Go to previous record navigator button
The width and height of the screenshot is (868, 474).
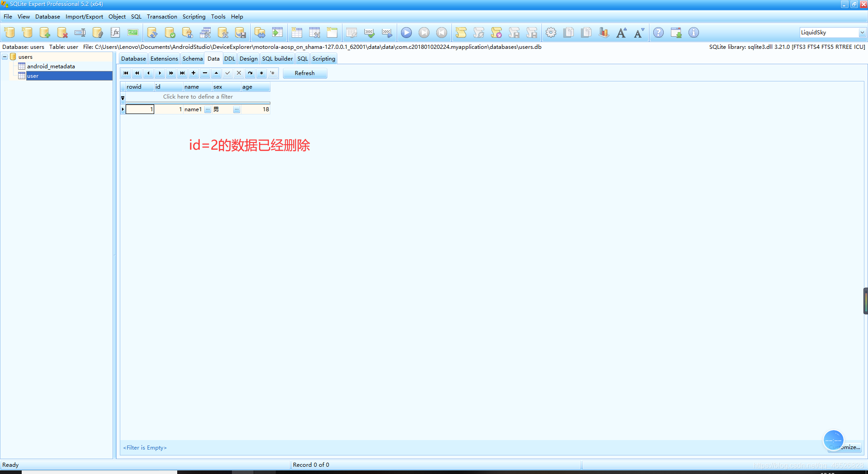point(149,73)
